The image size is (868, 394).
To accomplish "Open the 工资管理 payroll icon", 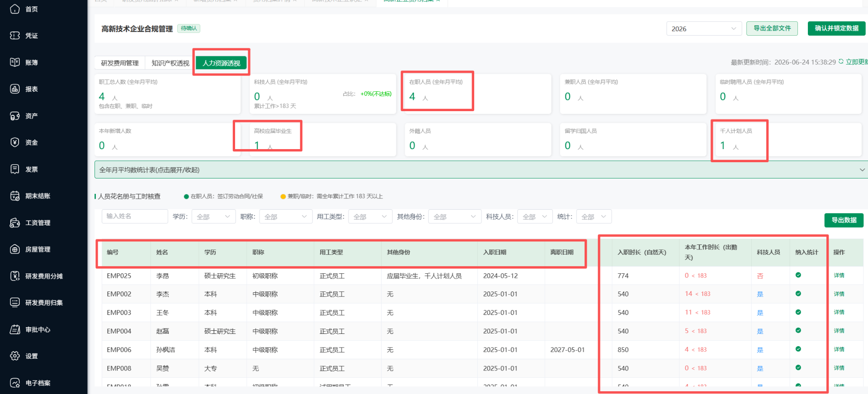I will click(15, 222).
